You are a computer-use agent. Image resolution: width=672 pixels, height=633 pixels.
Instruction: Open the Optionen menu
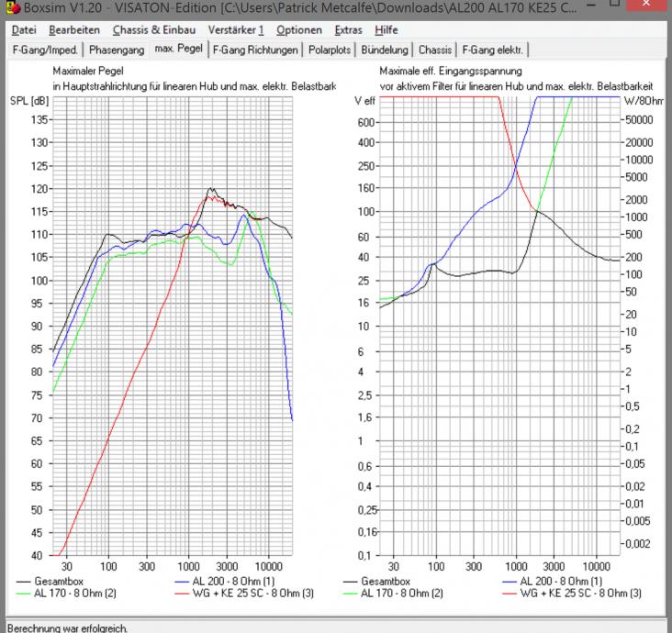point(299,30)
